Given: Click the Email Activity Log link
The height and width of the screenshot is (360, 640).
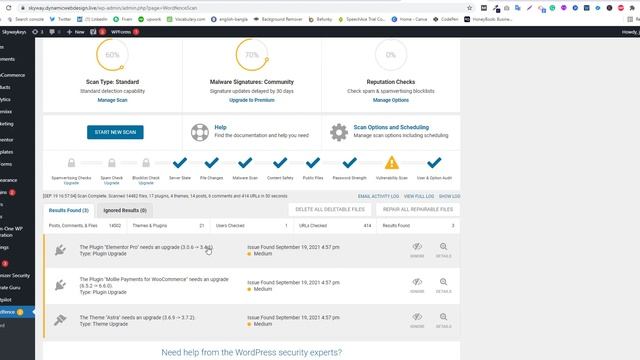Looking at the screenshot, I should click(378, 196).
